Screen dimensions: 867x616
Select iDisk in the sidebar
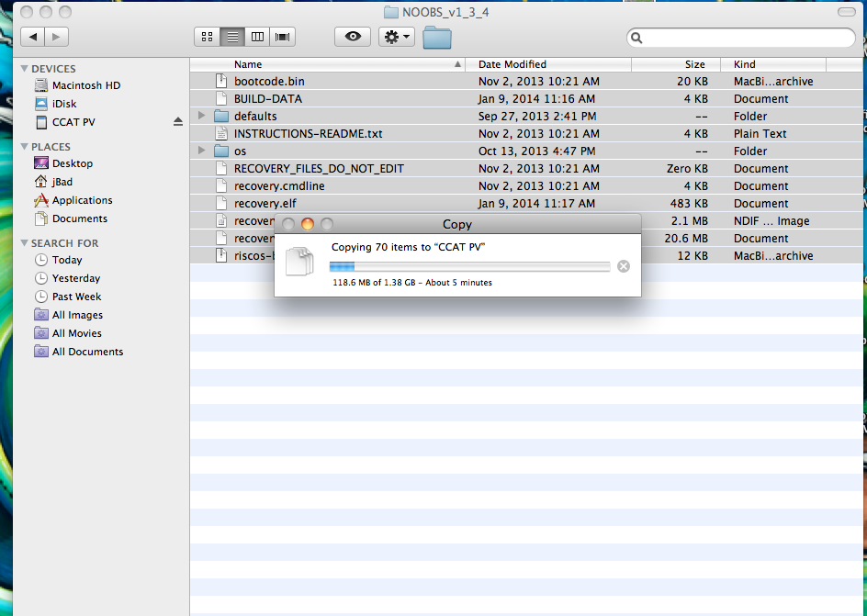(64, 104)
